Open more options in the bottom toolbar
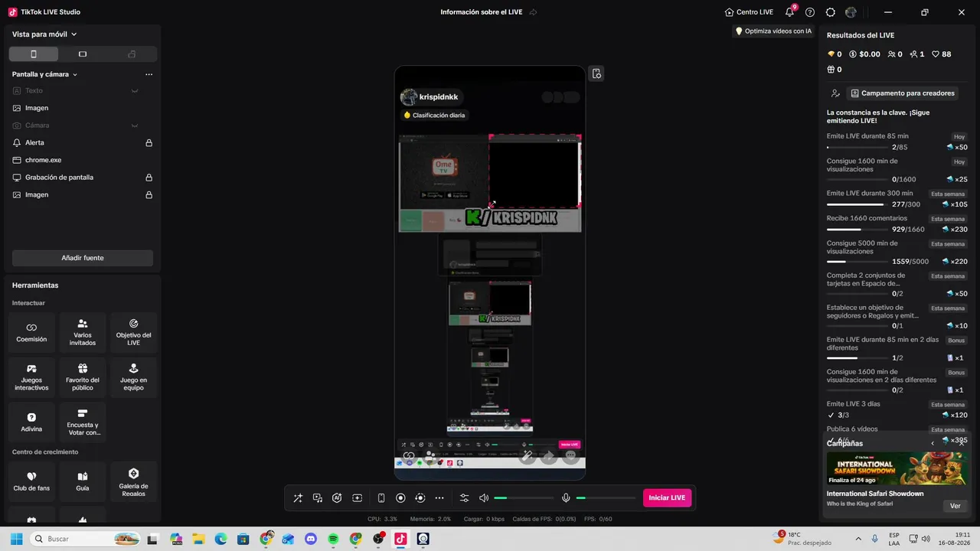This screenshot has height=551, width=980. tap(439, 498)
